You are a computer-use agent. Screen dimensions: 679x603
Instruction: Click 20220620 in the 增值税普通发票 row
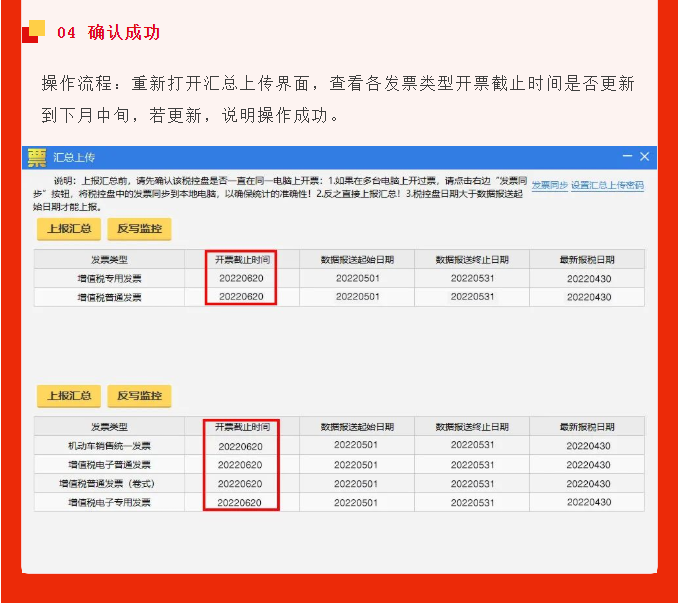241,297
